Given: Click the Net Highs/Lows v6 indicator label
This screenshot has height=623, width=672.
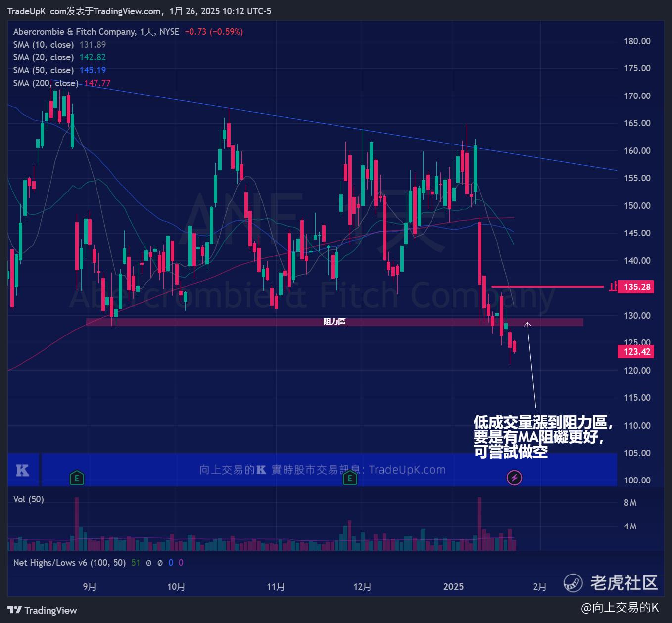Looking at the screenshot, I should (69, 563).
